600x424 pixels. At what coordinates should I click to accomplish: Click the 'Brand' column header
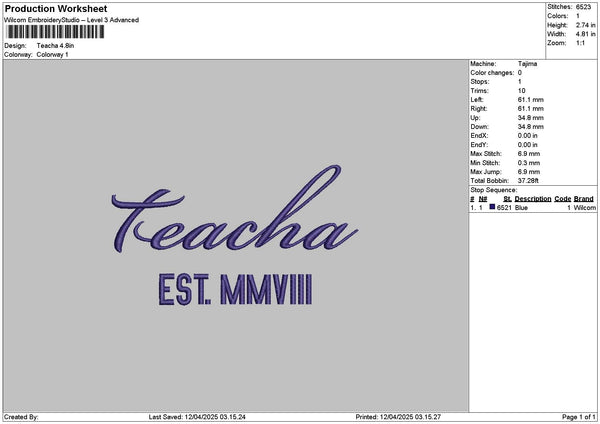(x=584, y=199)
